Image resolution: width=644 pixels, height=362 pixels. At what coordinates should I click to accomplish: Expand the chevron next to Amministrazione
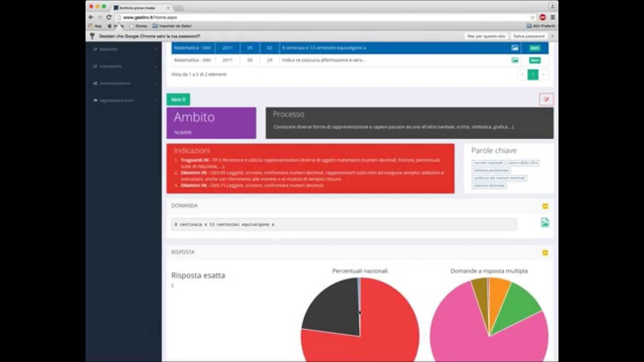[156, 83]
